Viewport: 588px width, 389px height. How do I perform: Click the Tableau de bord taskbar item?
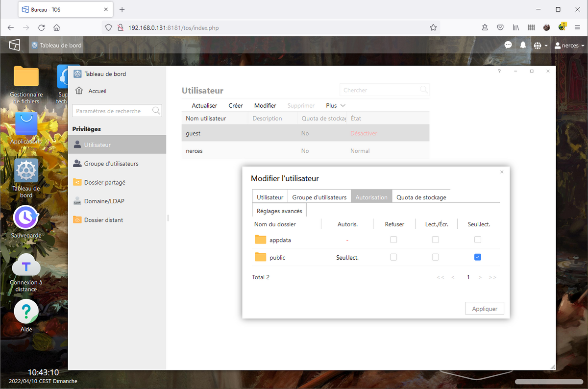56,45
